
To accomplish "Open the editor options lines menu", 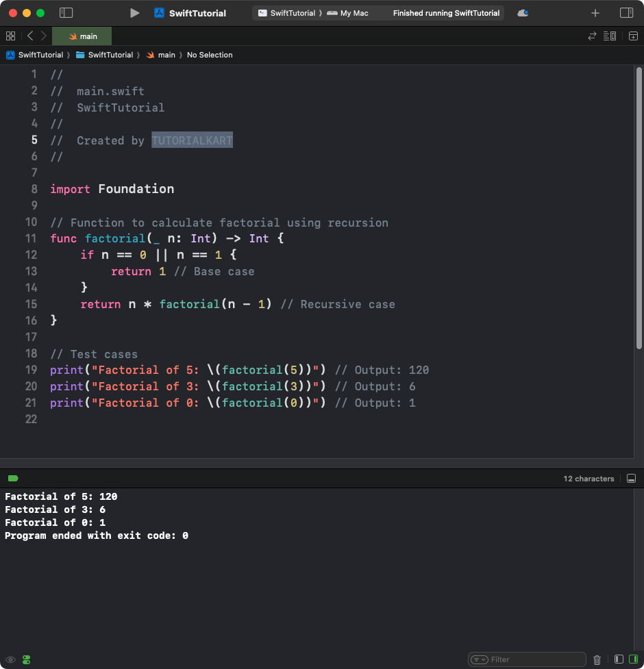I will point(610,36).
